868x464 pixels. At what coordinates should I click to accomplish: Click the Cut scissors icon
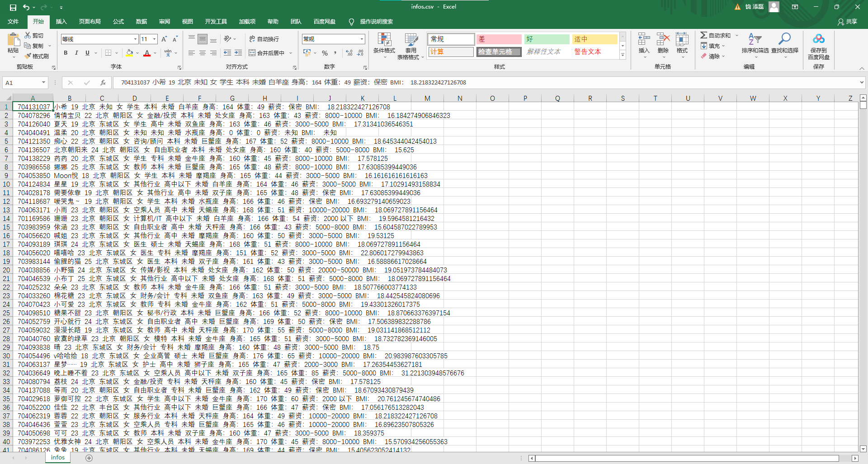point(28,35)
